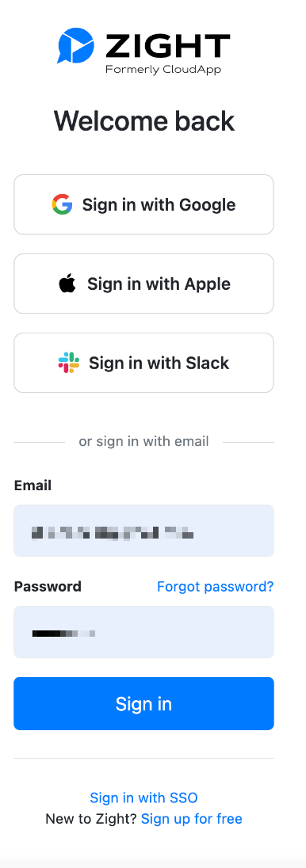The height and width of the screenshot is (868, 306).
Task: Click the ZIGHT wordmark text
Action: 168,46
